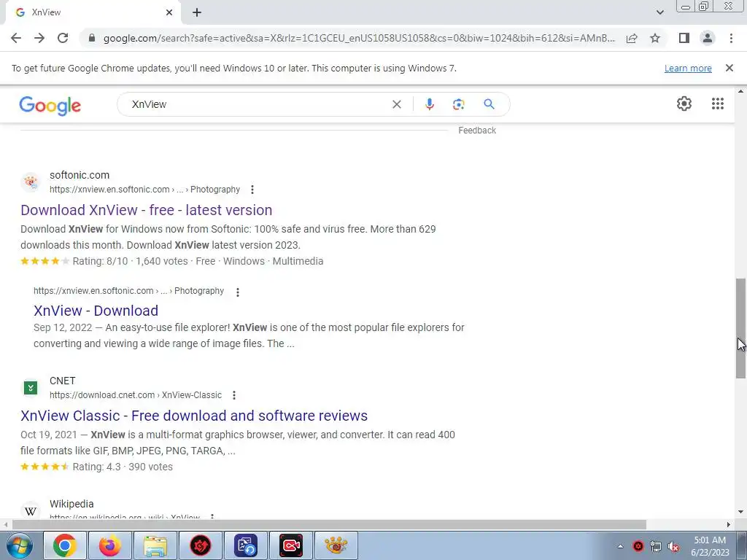Click the Google logo
The image size is (747, 560).
[50, 106]
